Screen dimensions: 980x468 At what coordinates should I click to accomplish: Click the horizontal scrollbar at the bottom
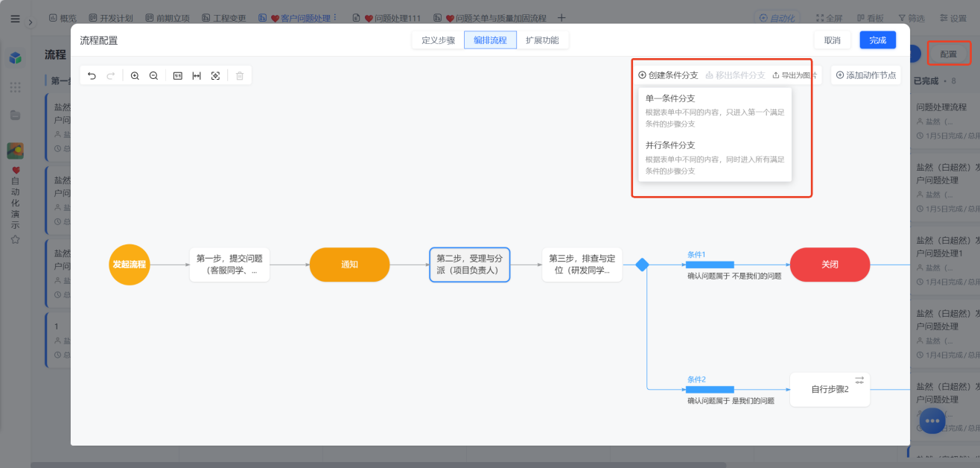(378, 464)
